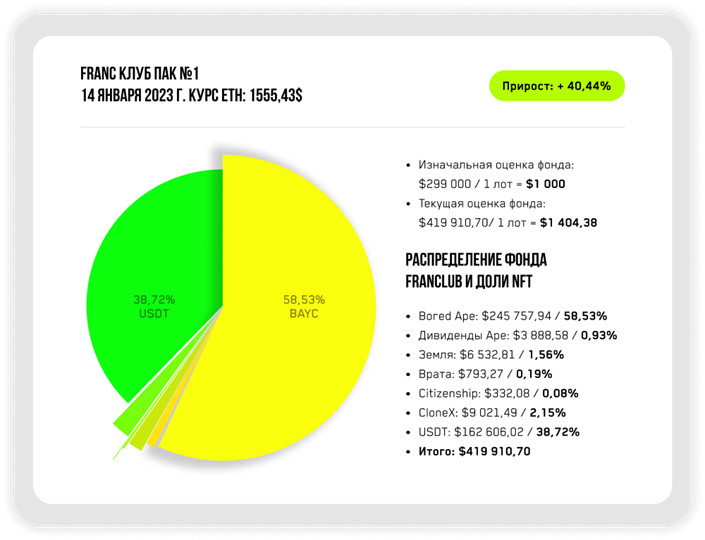This screenshot has height=540, width=705.
Task: Select the CloneX $9 021,49 entry
Action: [x=492, y=413]
